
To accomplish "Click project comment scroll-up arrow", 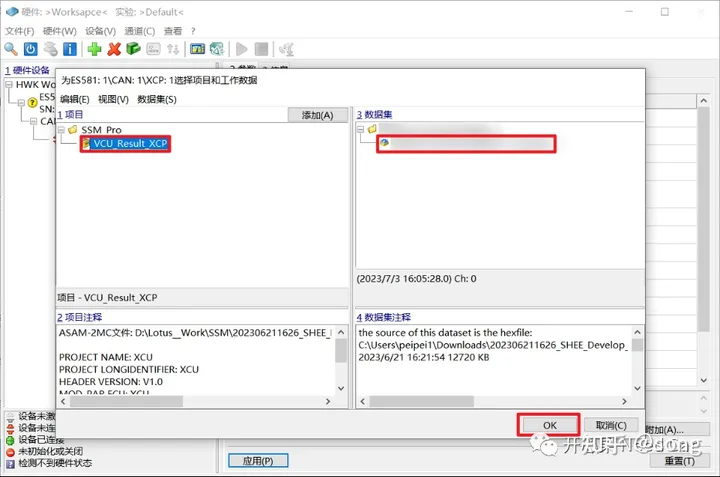I will (341, 332).
